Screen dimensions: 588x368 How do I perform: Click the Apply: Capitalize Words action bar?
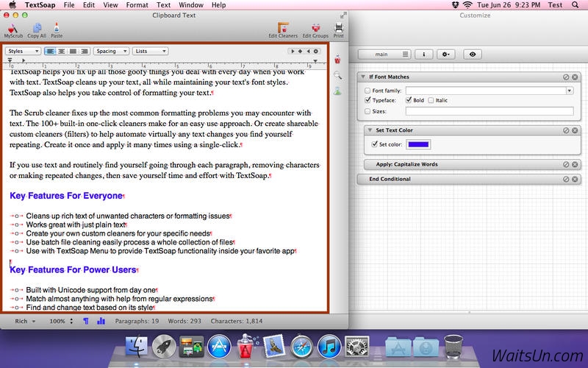click(x=473, y=164)
